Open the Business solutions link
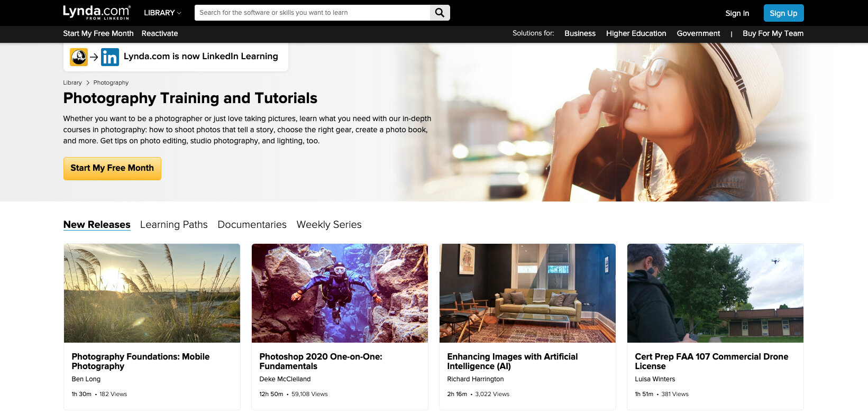The image size is (868, 413). 580,33
